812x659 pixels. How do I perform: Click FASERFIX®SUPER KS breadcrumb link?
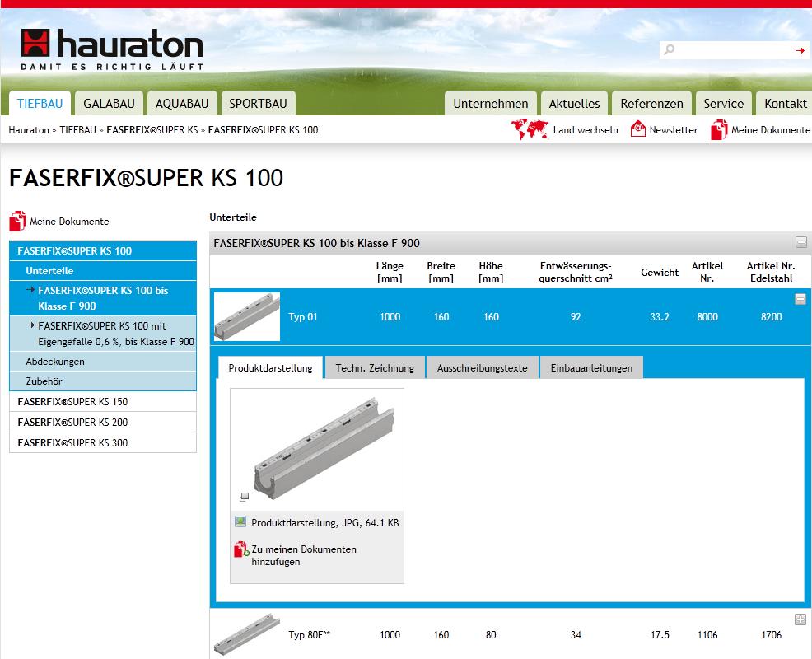click(x=152, y=130)
